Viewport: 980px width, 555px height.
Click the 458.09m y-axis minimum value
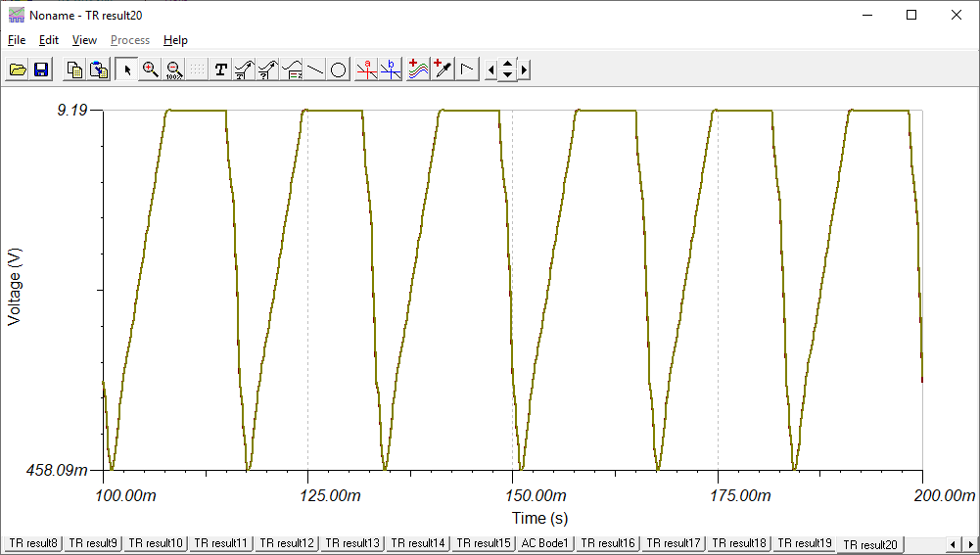point(57,470)
